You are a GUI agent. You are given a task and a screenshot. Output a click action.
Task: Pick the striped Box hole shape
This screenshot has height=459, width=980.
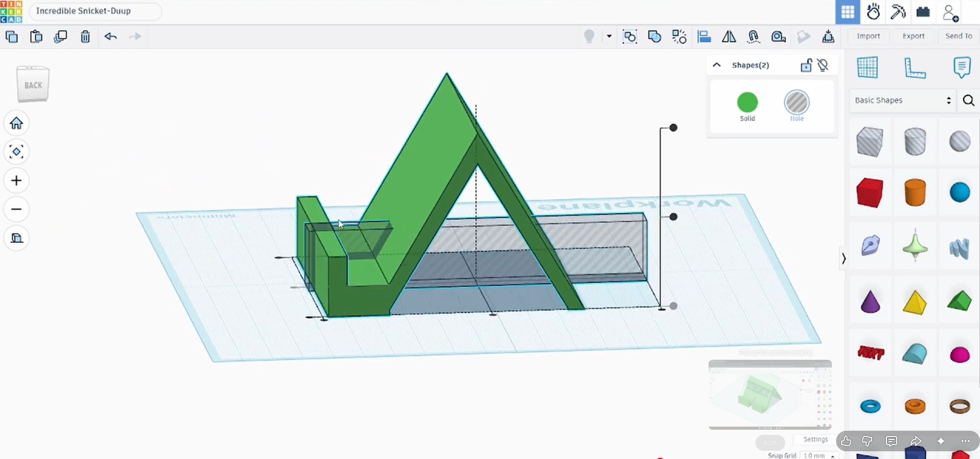(x=869, y=141)
